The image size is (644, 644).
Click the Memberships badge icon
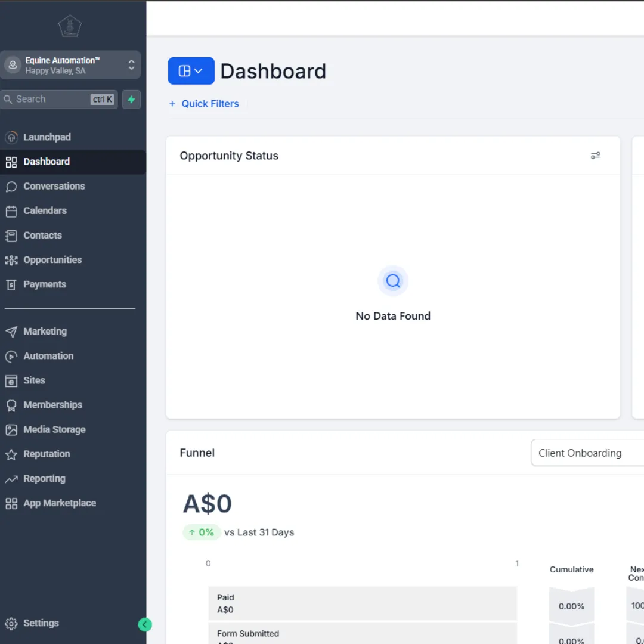(x=11, y=406)
